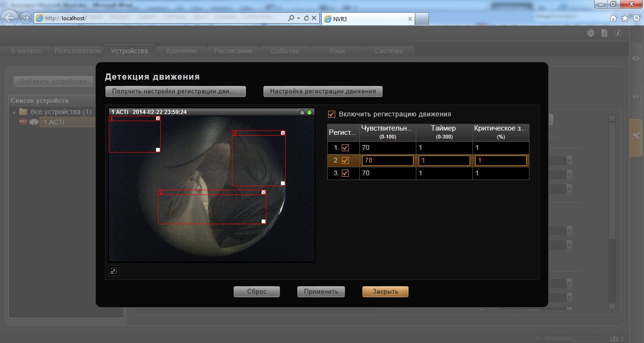Toggle the Включить регистрацию движения checkbox

(331, 114)
